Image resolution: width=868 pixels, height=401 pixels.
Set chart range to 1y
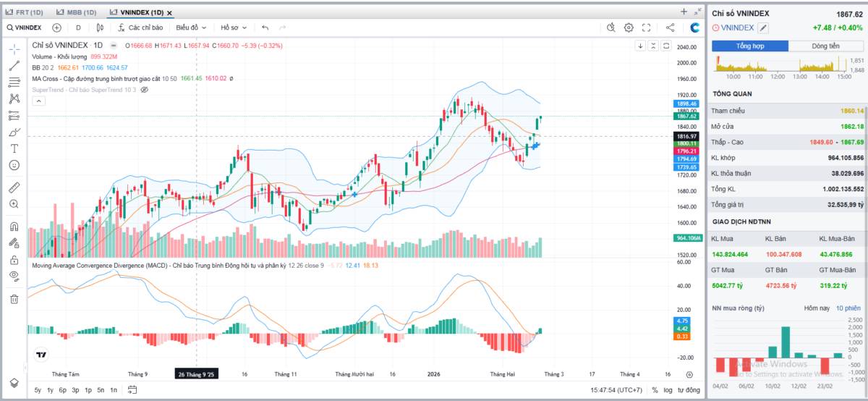[50, 390]
